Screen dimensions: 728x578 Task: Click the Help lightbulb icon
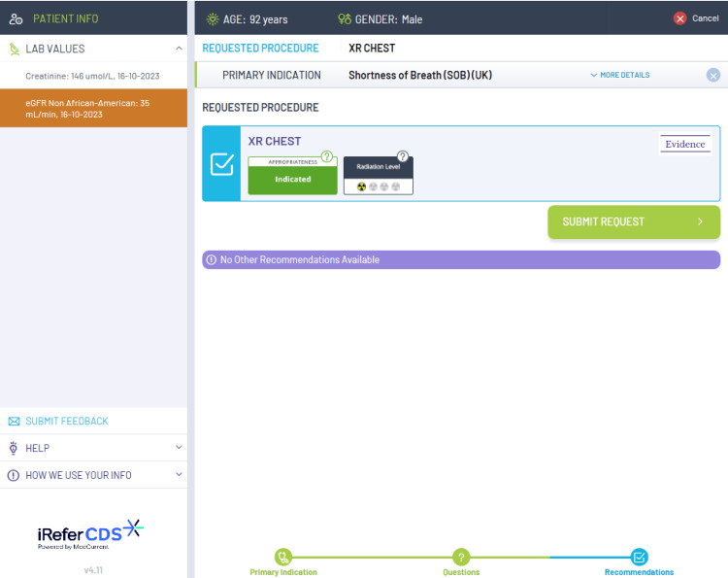click(x=14, y=448)
